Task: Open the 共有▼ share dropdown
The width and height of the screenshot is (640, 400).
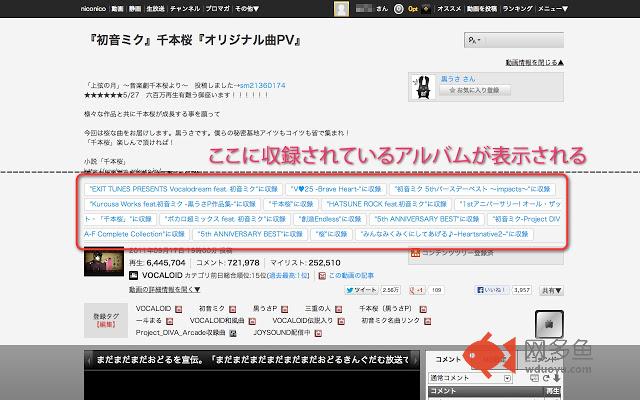Action: click(x=551, y=290)
